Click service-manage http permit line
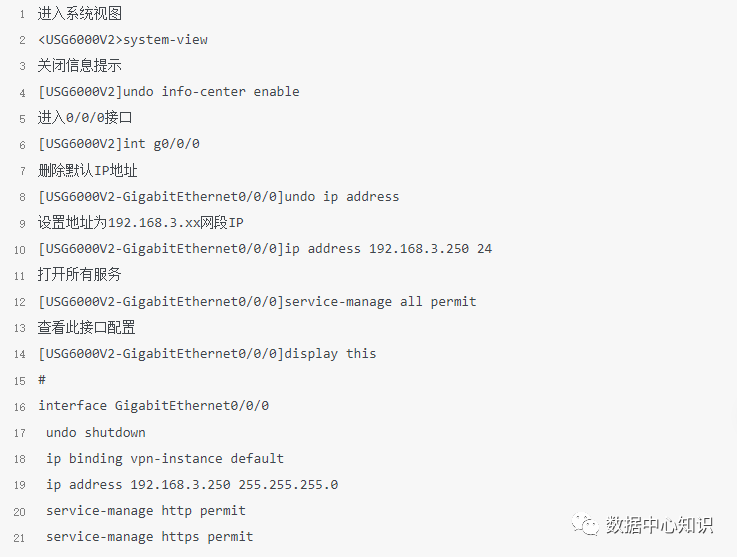The height and width of the screenshot is (557, 737). tap(146, 511)
